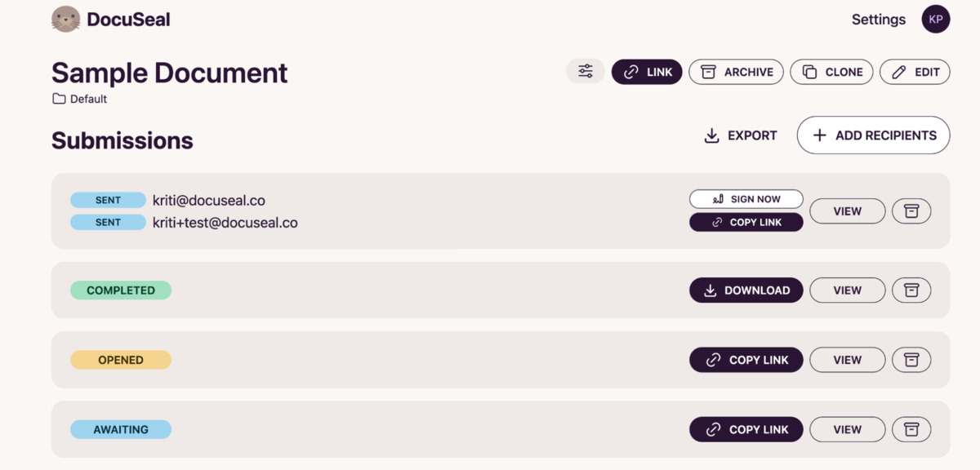Open Settings in the top navigation
The height and width of the screenshot is (470, 980).
[879, 20]
